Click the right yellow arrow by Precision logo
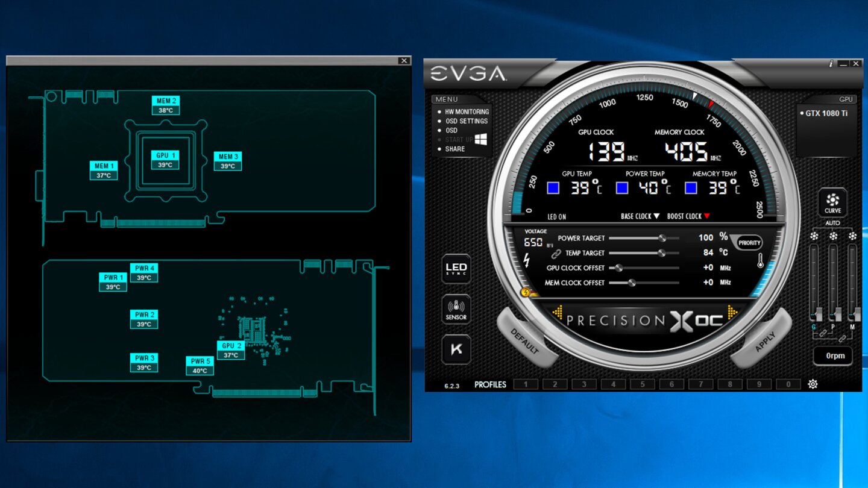Image resolution: width=868 pixels, height=488 pixels. 733,312
